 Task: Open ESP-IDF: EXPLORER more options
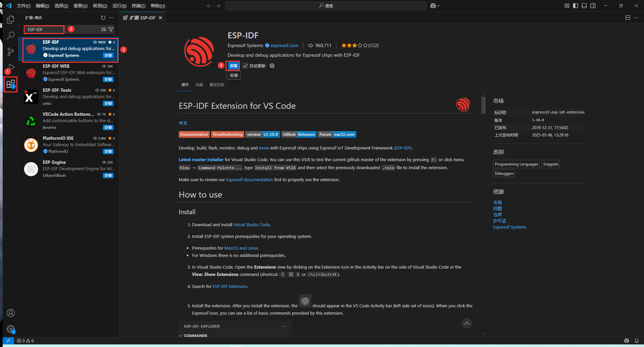click(x=284, y=326)
